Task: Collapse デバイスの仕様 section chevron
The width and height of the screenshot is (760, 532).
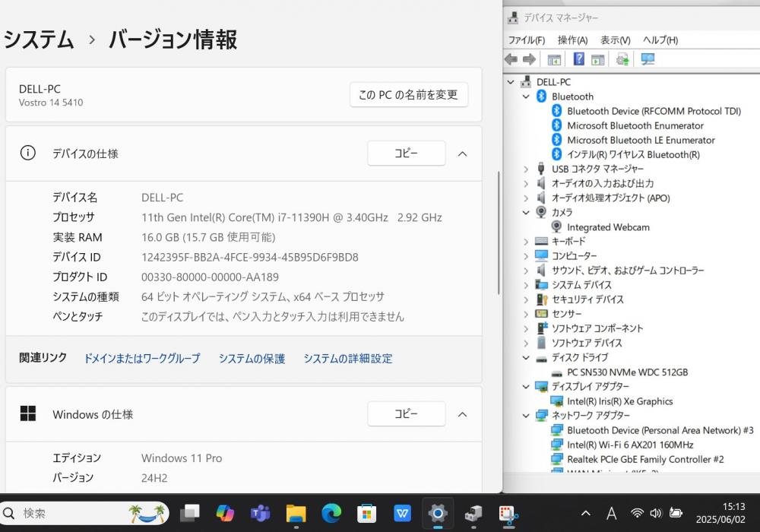Action: click(x=462, y=154)
